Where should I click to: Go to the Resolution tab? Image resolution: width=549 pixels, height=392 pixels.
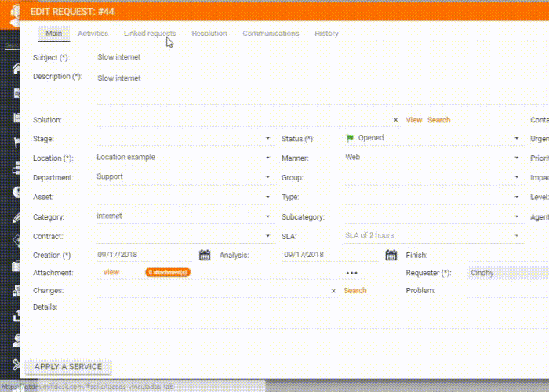click(x=209, y=34)
